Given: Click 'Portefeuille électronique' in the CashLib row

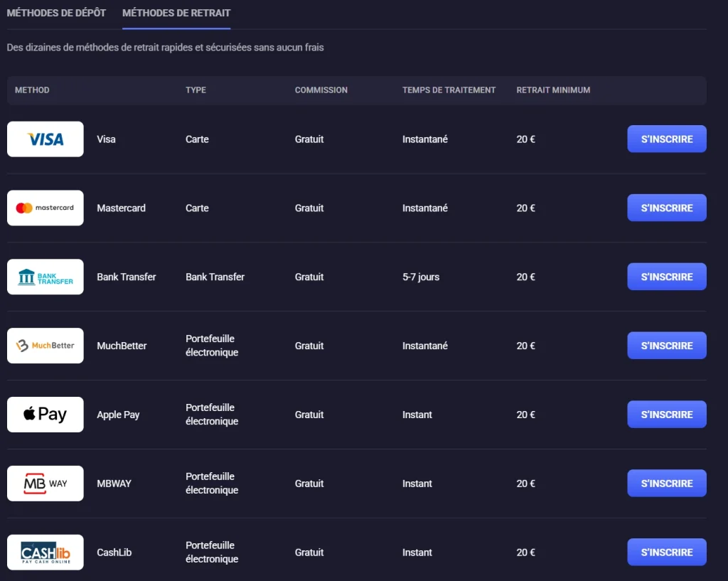Looking at the screenshot, I should tap(212, 553).
